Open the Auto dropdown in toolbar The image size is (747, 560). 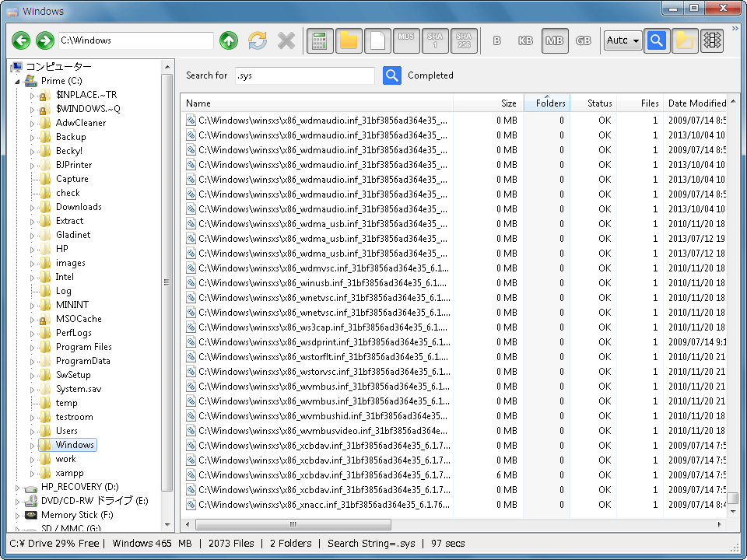pyautogui.click(x=622, y=40)
